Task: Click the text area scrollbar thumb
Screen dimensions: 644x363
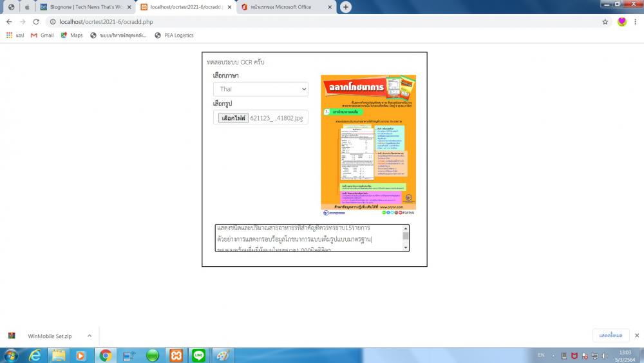Action: coord(405,235)
